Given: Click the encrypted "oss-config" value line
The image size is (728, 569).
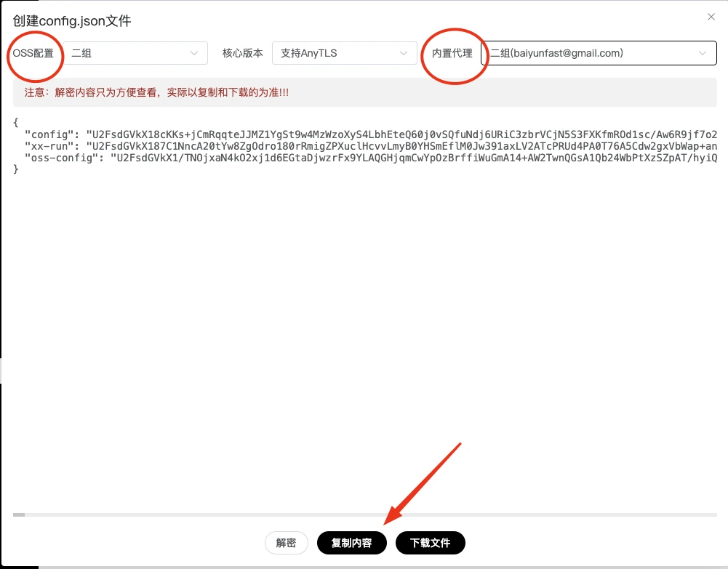Looking at the screenshot, I should tap(364, 158).
